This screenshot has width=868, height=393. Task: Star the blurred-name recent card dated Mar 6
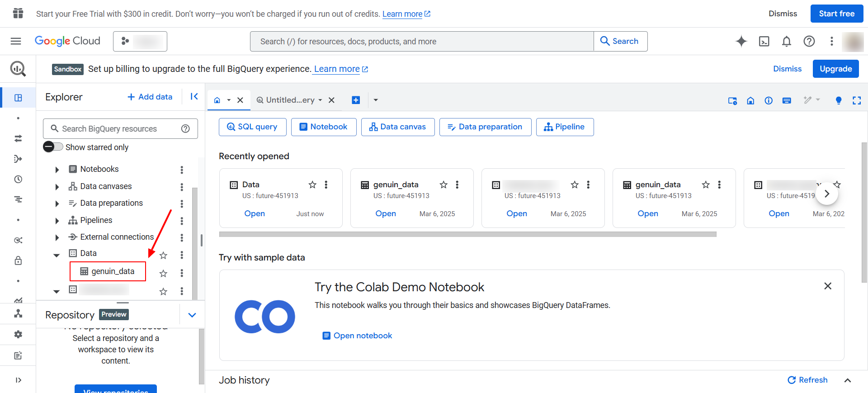tap(575, 185)
